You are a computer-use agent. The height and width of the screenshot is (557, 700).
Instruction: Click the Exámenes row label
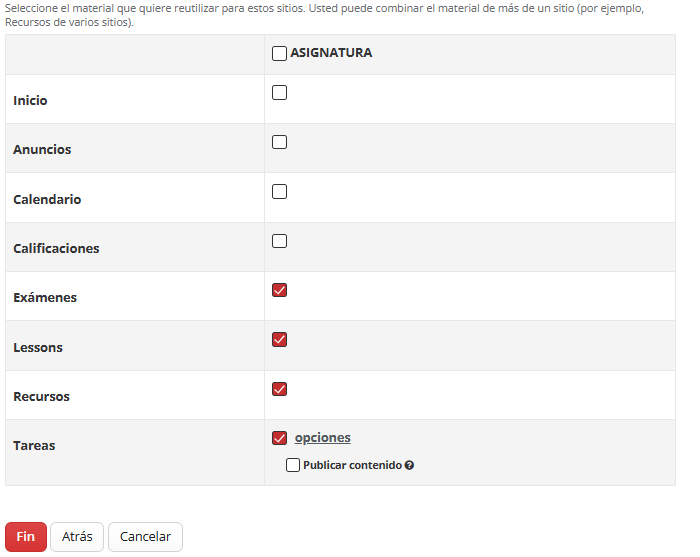click(45, 298)
